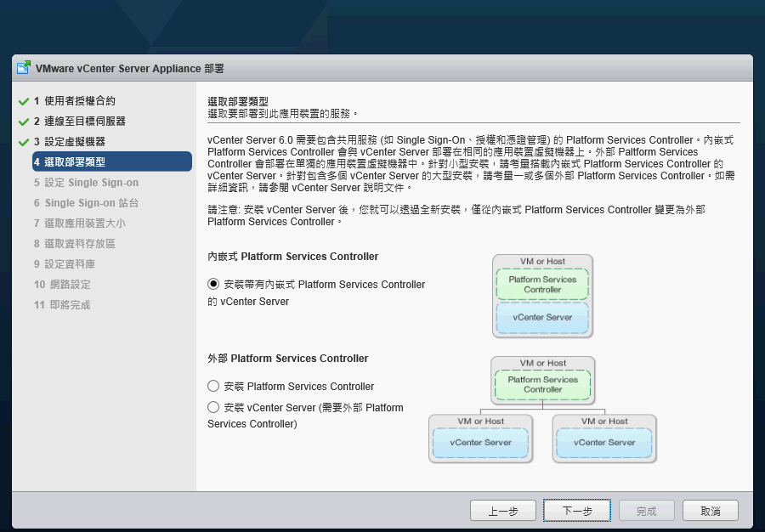Click the subtitle 選取要部署到此應用裝置的服務。
This screenshot has height=532, width=765.
283,114
